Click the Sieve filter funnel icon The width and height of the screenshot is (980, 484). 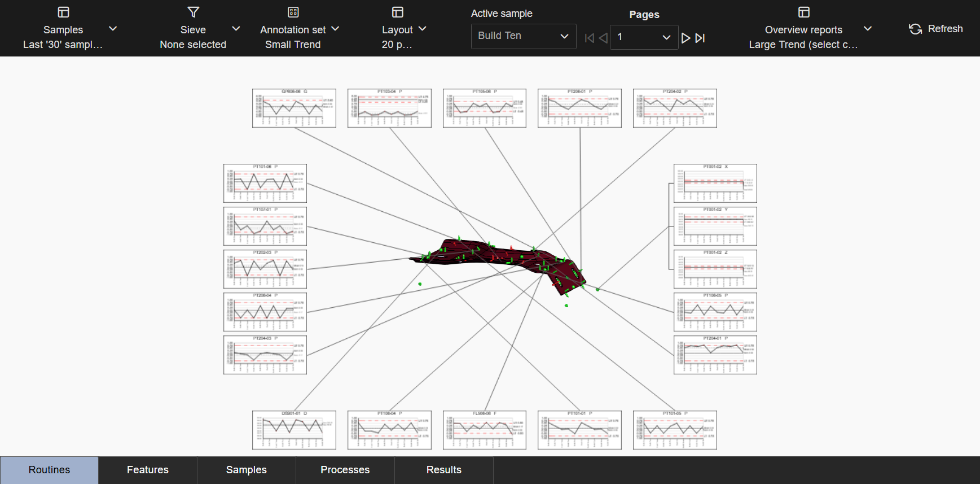193,12
